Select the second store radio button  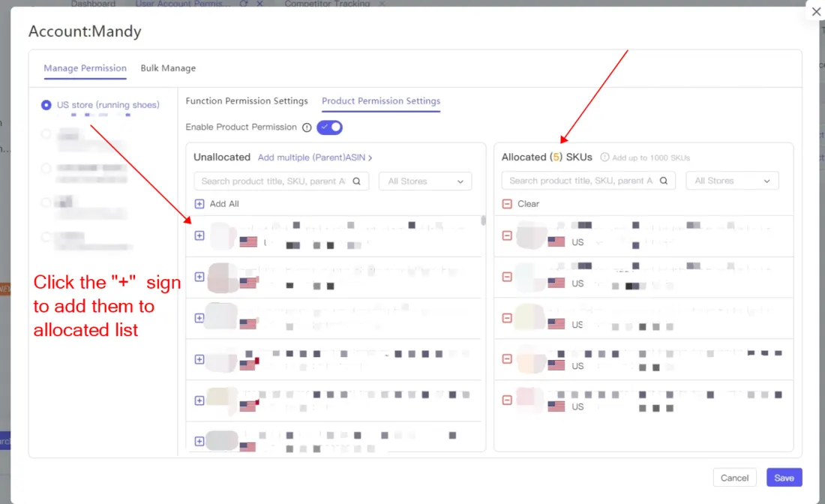click(46, 134)
